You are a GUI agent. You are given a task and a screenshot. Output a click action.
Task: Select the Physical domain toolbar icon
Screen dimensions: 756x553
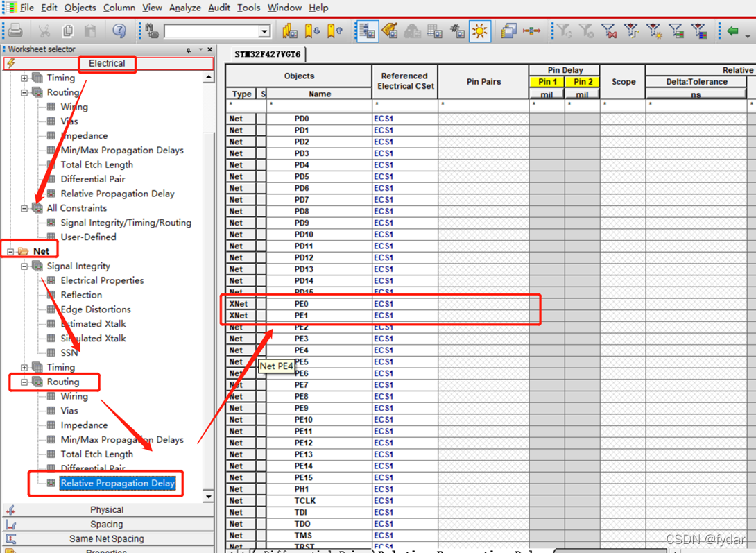tap(390, 31)
